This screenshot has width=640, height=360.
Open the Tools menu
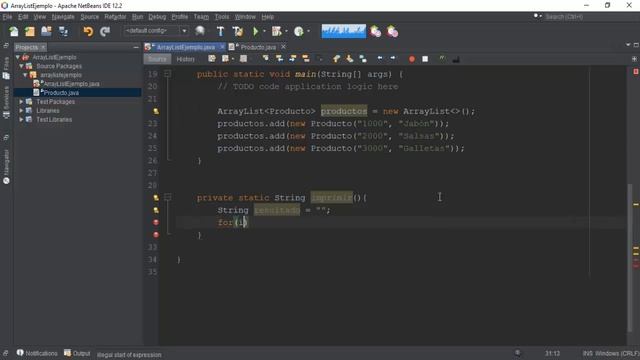pos(222,17)
